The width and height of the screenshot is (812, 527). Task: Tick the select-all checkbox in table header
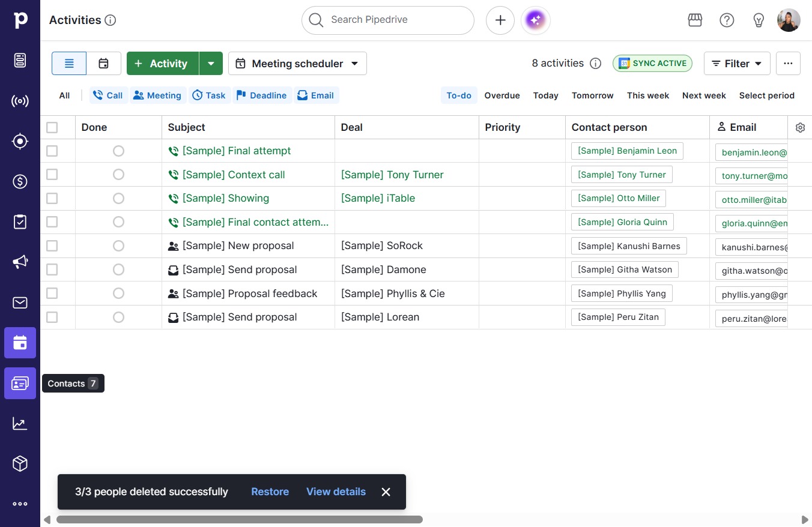pyautogui.click(x=52, y=127)
